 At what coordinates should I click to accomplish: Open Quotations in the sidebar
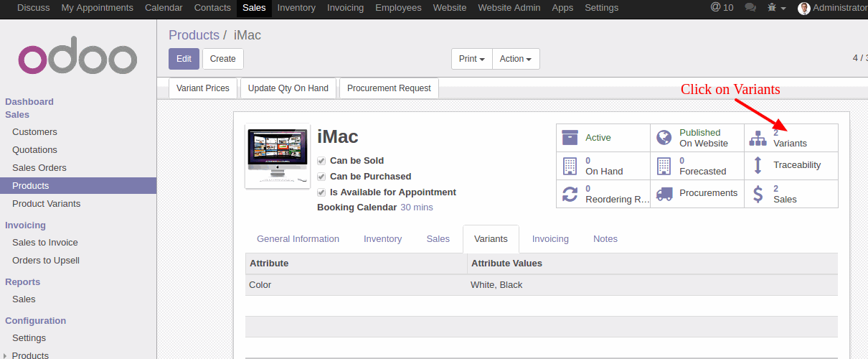[x=34, y=150]
